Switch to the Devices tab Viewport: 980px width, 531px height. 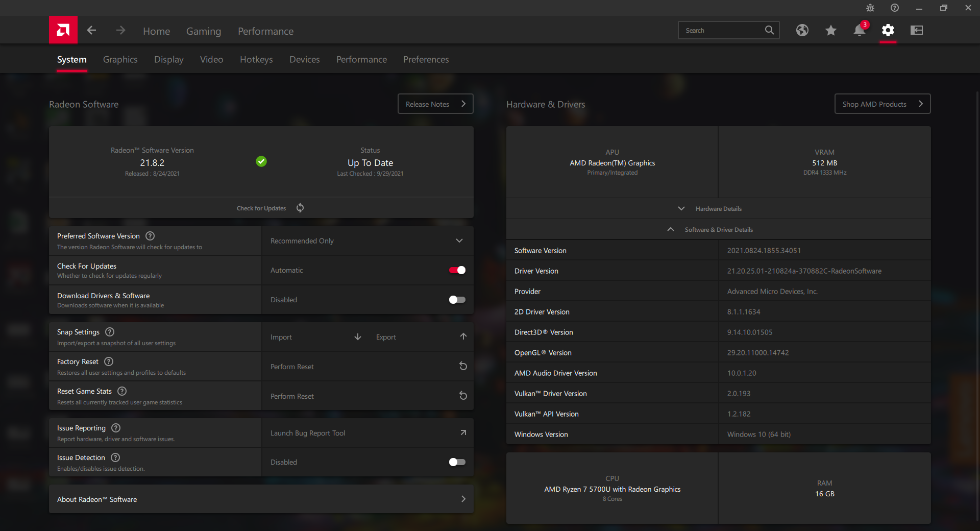click(x=305, y=59)
